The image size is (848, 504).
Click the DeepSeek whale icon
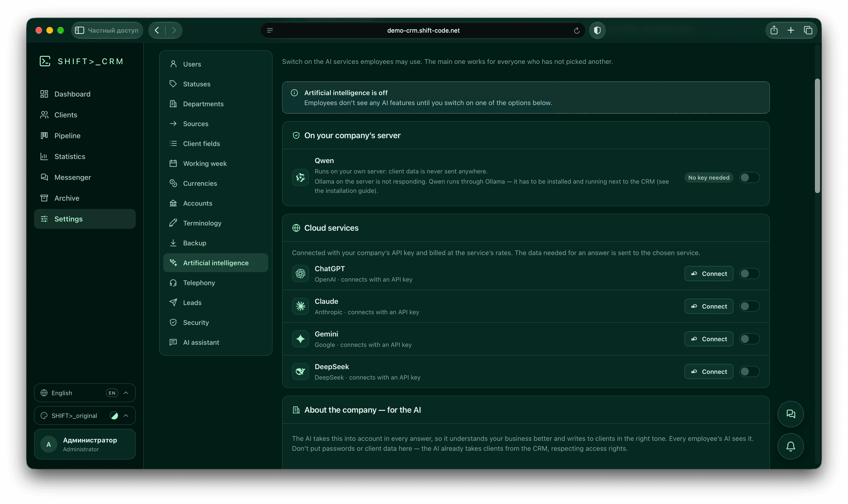pyautogui.click(x=300, y=371)
